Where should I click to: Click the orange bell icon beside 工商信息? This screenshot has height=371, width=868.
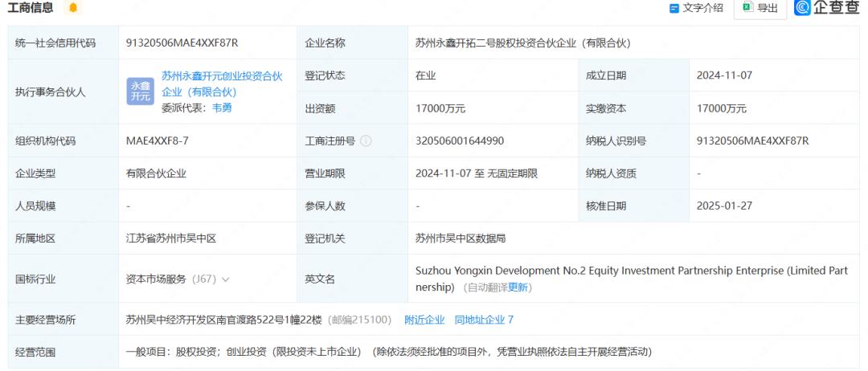pos(74,8)
